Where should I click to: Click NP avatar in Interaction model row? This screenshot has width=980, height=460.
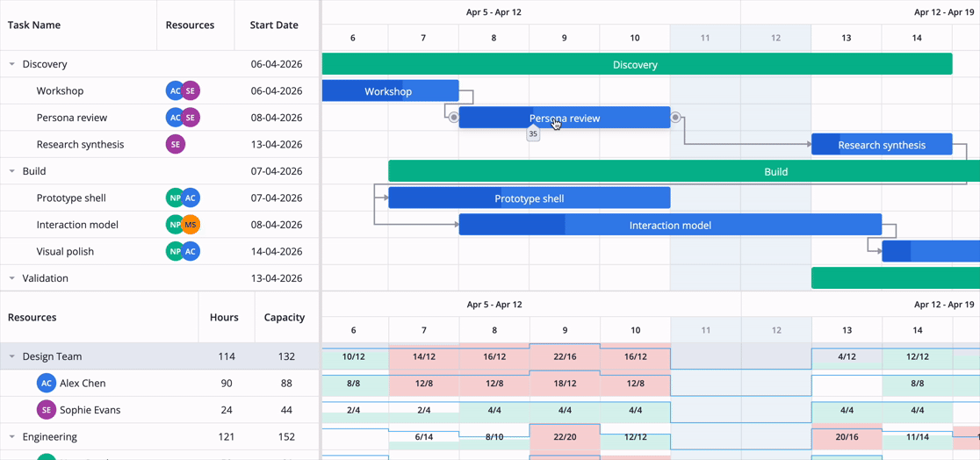click(x=174, y=225)
